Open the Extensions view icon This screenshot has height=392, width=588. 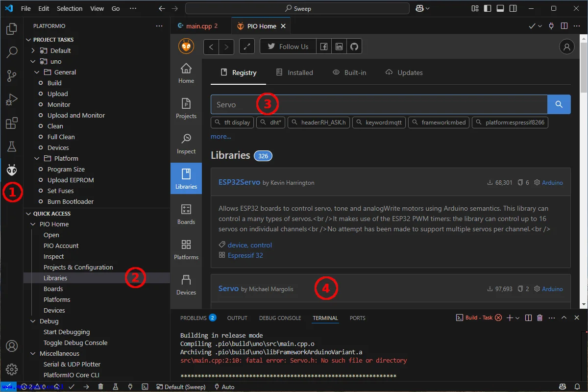point(12,123)
